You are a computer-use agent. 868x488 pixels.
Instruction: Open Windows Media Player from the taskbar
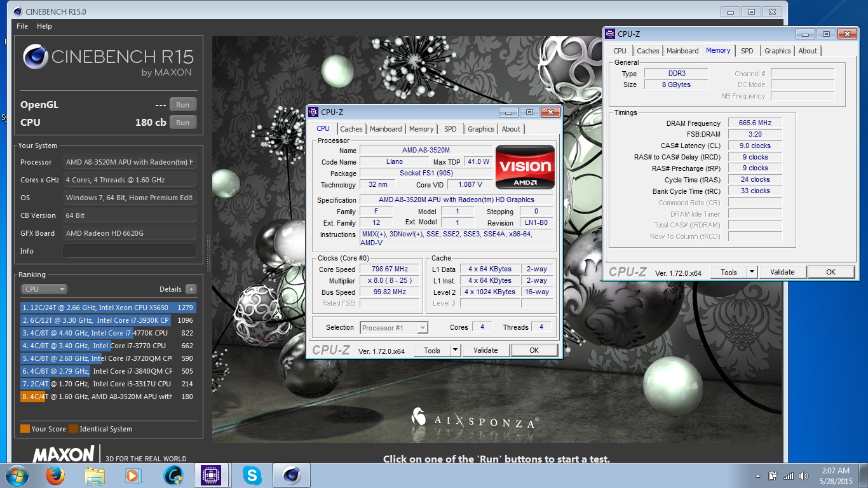tap(132, 475)
